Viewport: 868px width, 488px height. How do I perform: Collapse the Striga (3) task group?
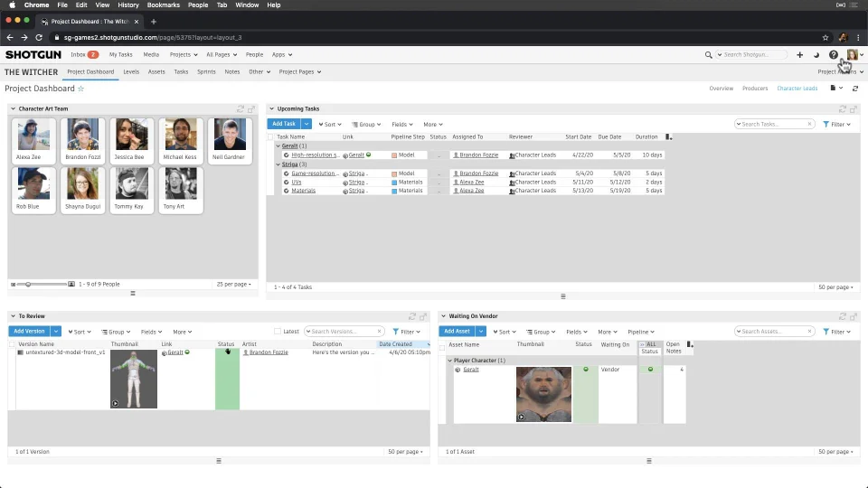coord(278,164)
